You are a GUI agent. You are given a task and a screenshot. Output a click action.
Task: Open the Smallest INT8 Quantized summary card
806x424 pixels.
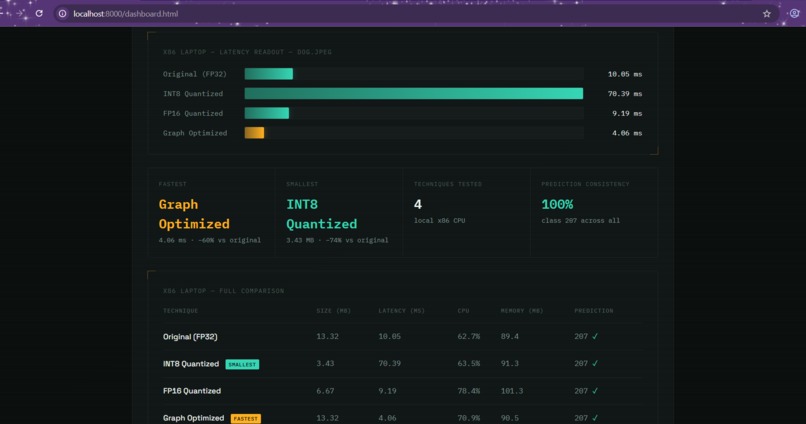(339, 212)
